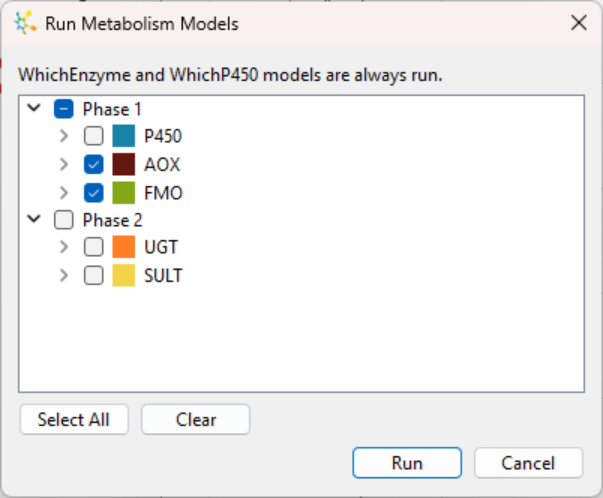
Task: Expand the SULT sub-models chevron
Action: click(x=64, y=275)
